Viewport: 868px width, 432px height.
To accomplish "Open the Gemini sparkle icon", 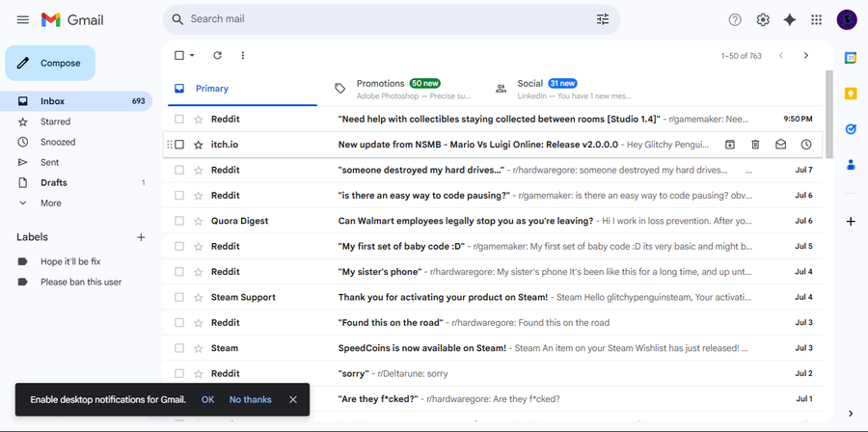I will (789, 20).
